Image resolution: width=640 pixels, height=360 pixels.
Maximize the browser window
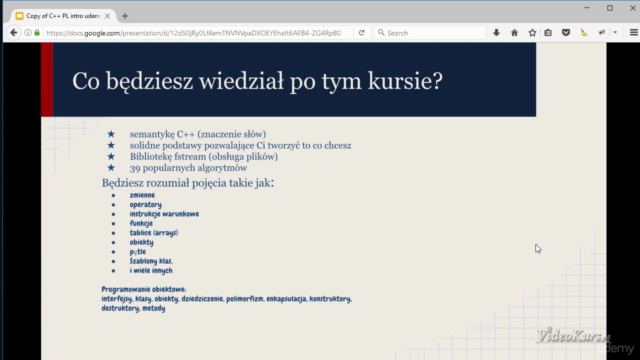(x=610, y=8)
